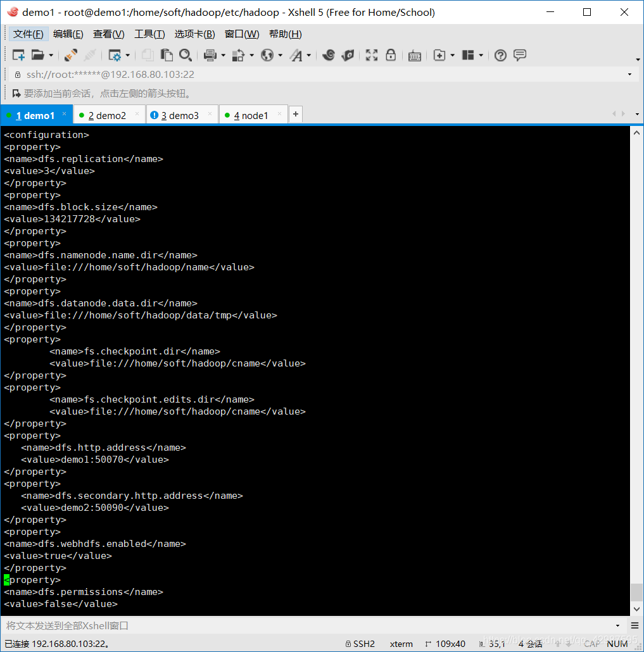Open Find with the magnifier icon
644x652 pixels.
coord(186,55)
